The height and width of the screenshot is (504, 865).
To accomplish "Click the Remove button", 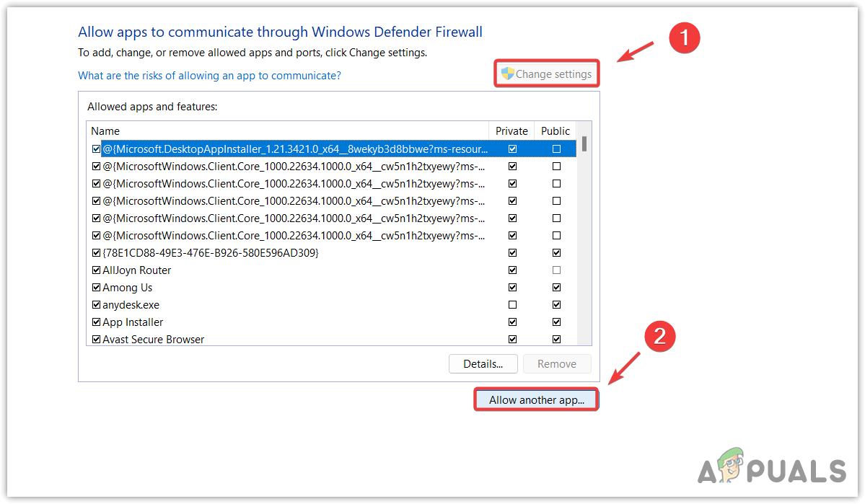I will (557, 364).
